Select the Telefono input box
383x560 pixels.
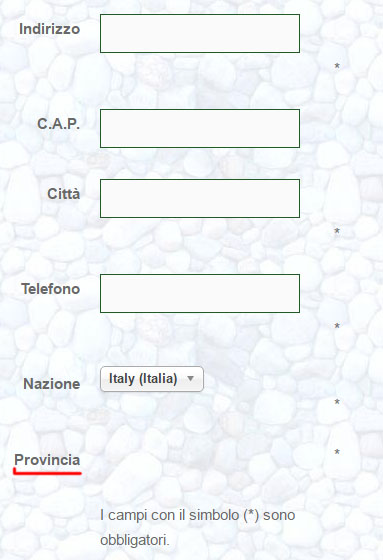click(200, 294)
